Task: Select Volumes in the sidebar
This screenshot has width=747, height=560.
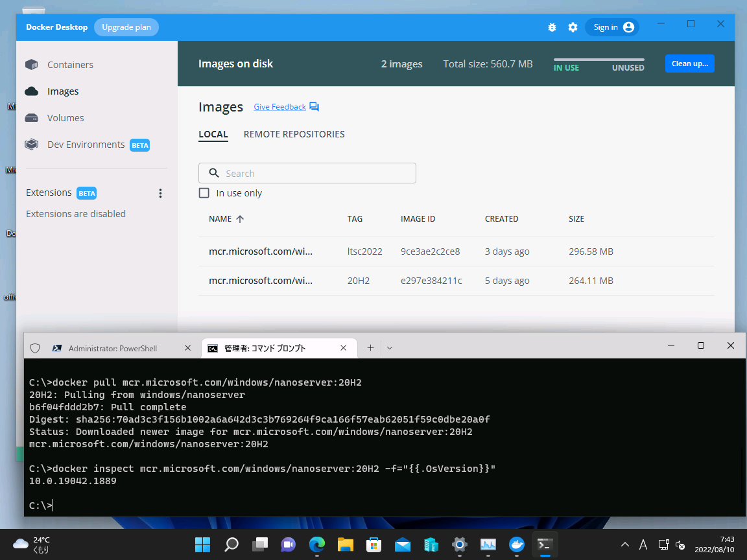Action: (x=65, y=118)
